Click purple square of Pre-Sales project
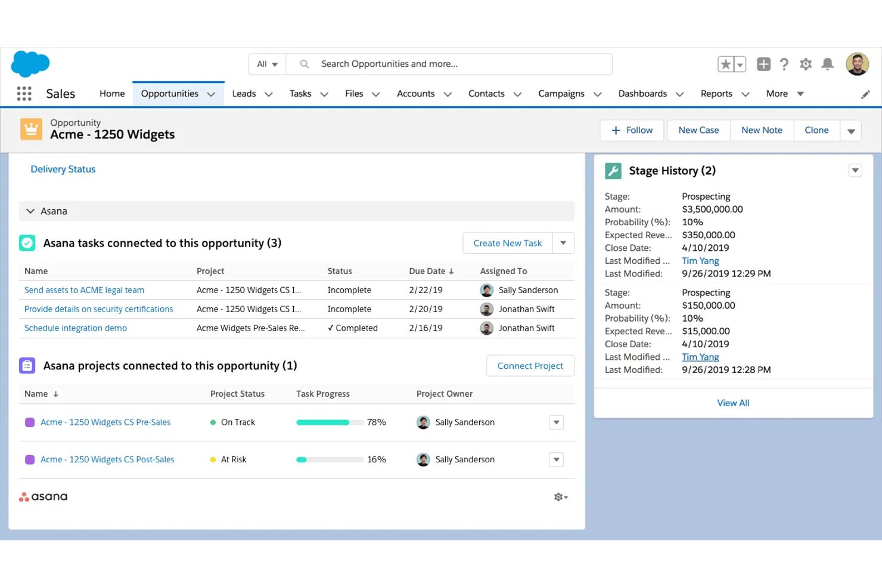Screen dimensions: 882x588 click(30, 422)
